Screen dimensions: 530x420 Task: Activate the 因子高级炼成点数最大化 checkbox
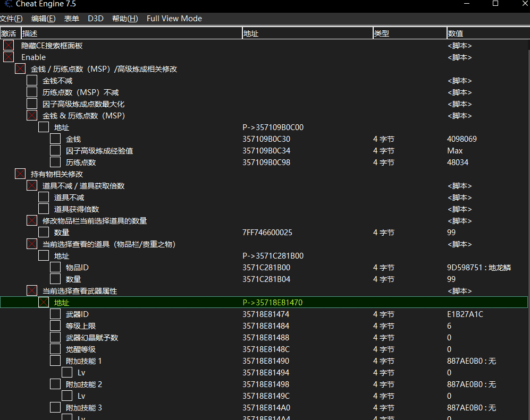tap(32, 104)
